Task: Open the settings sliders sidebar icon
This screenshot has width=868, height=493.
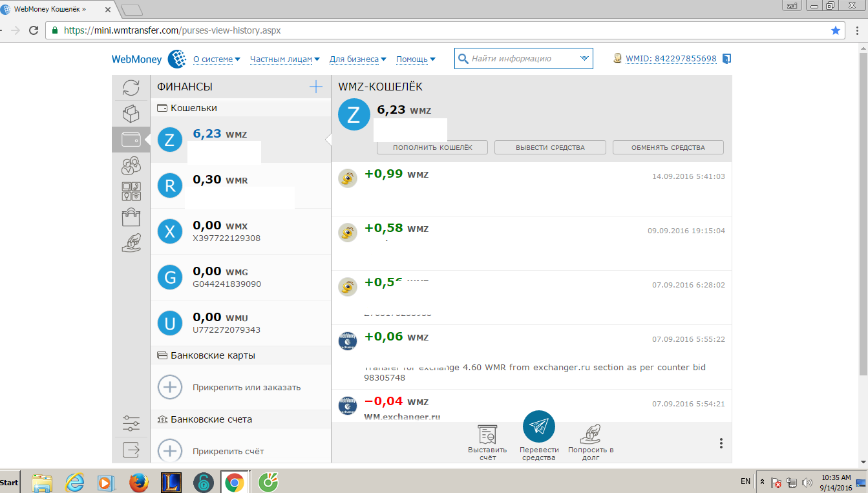Action: click(x=131, y=423)
